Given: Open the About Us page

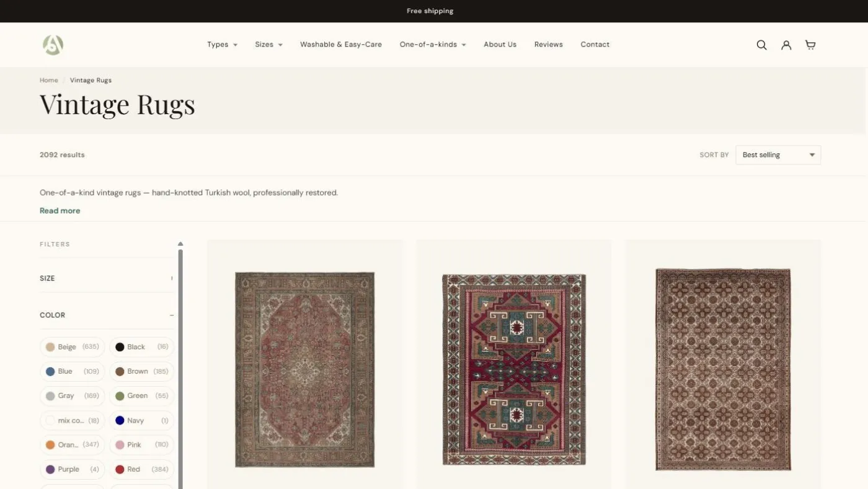Looking at the screenshot, I should coord(500,45).
